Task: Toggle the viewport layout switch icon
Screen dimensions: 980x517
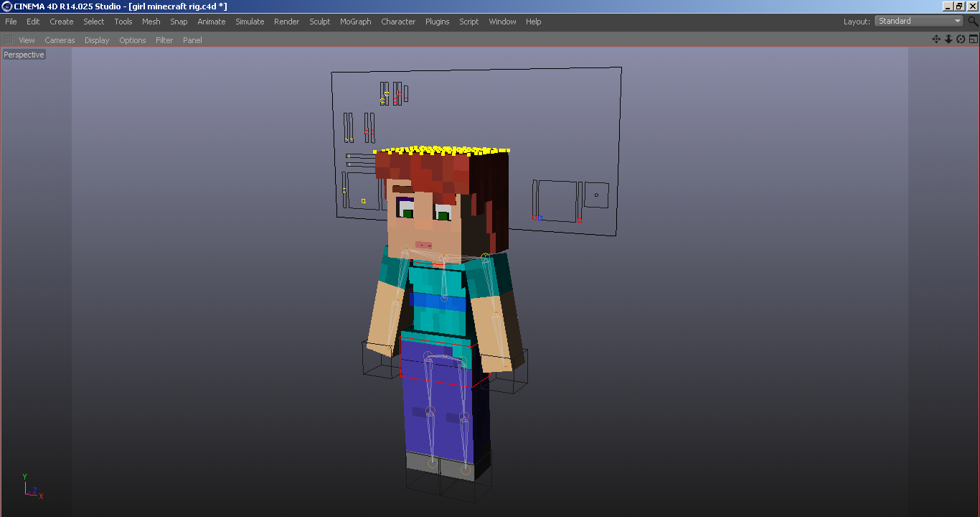Action: (973, 39)
